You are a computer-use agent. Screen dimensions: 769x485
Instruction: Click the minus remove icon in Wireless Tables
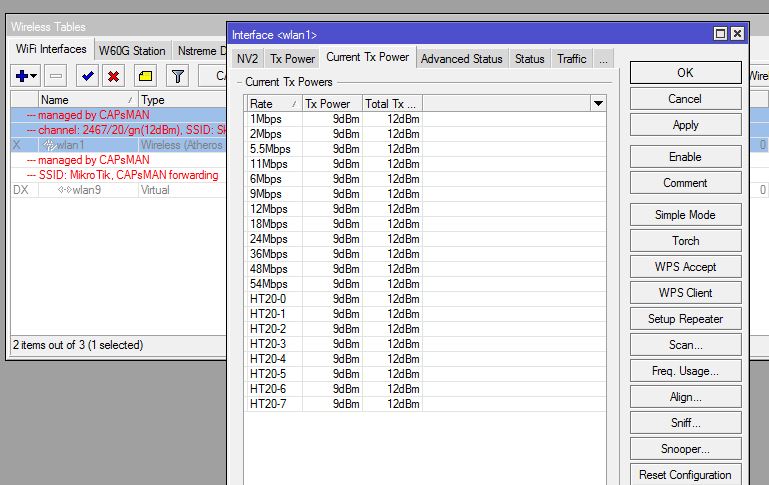click(56, 76)
